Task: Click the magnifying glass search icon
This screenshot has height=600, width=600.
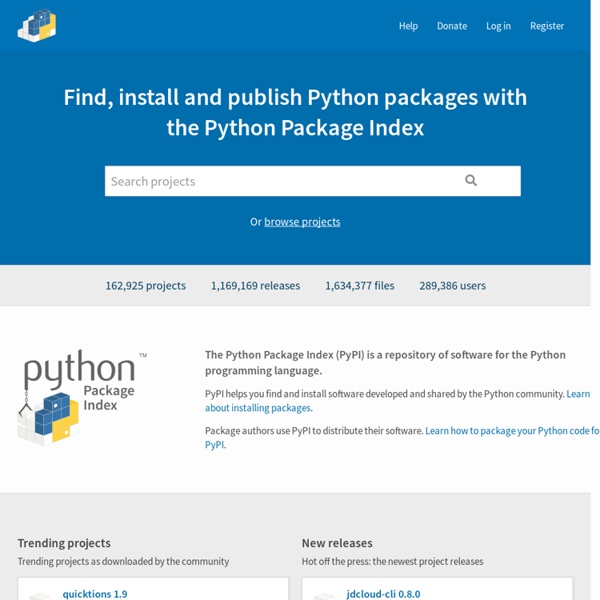Action: (x=471, y=181)
